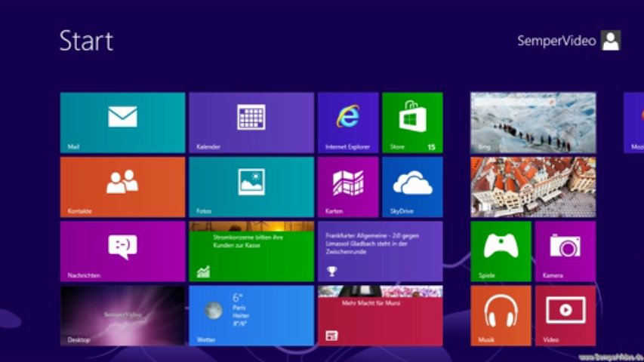Open the 'Mehr Macht für Mursi' news tile
The image size is (644, 362).
point(380,314)
